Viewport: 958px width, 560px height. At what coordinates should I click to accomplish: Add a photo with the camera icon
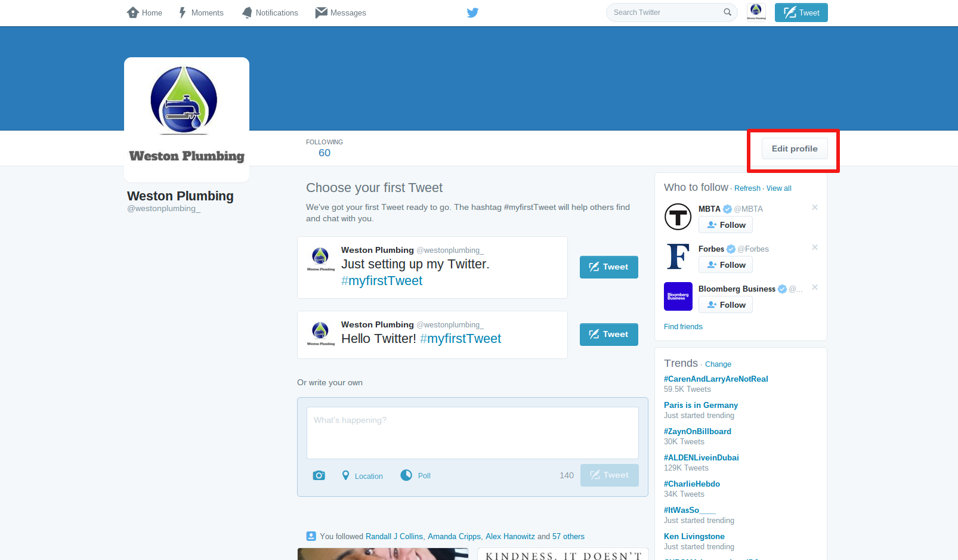pyautogui.click(x=319, y=475)
